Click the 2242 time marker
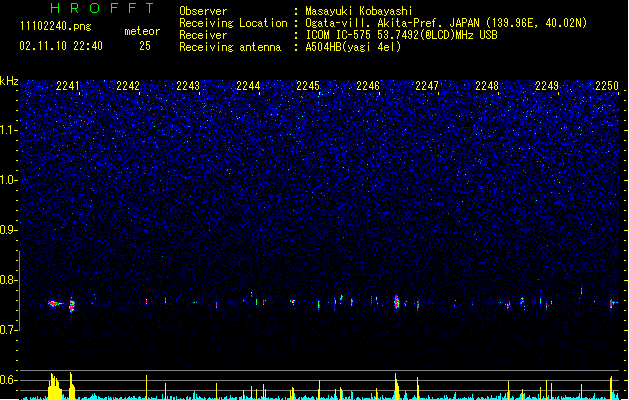The width and height of the screenshot is (629, 400). (x=128, y=86)
